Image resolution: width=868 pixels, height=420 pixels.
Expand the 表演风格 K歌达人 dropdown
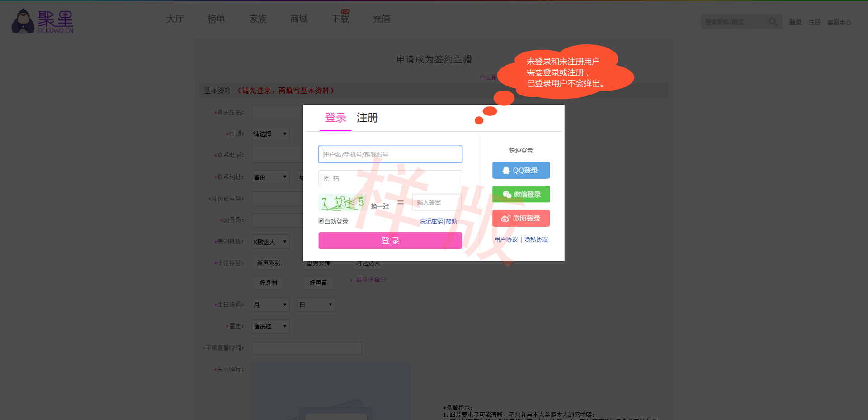(270, 242)
